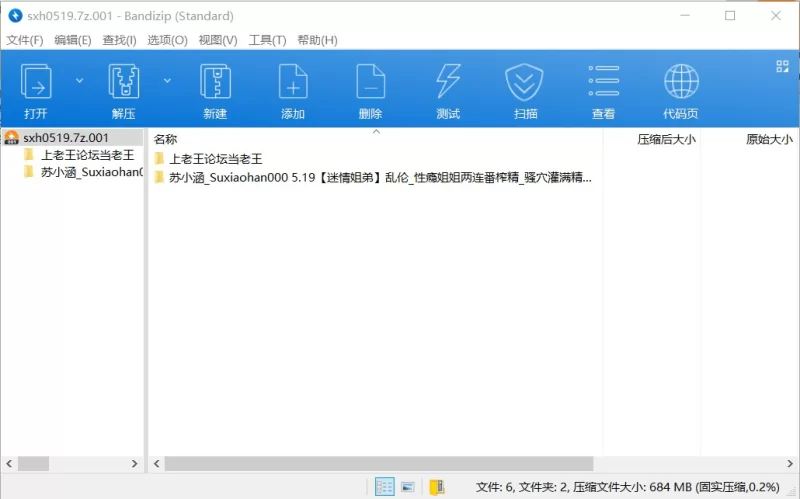
Task: Maximize the Bandizip window
Action: 730,16
